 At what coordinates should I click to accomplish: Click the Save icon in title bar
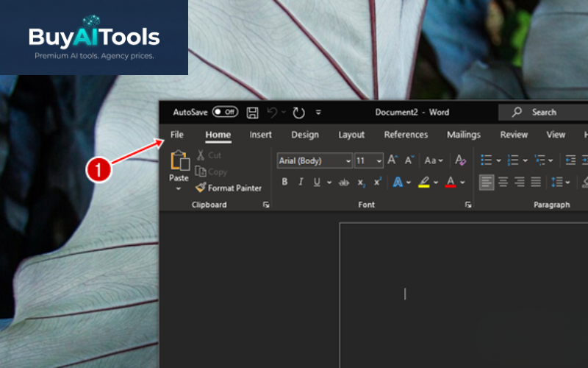pyautogui.click(x=252, y=113)
